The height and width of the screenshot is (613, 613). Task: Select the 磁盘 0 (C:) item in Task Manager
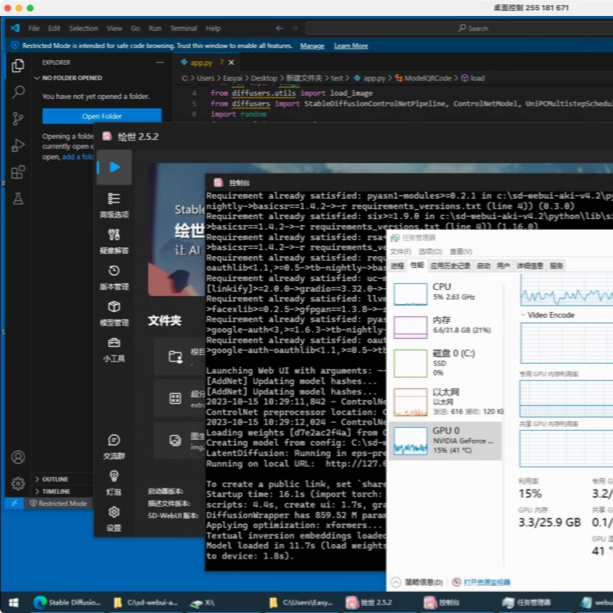[x=446, y=363]
